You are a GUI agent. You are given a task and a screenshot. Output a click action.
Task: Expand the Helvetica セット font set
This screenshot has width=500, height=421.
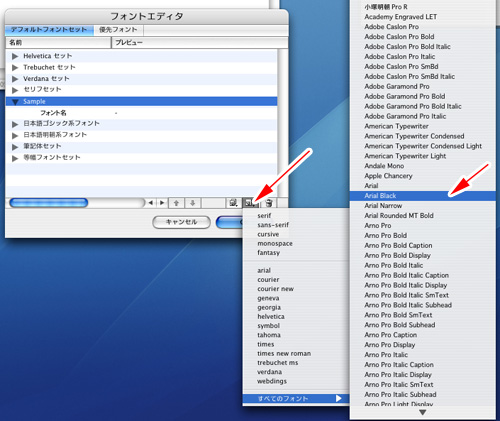15,56
